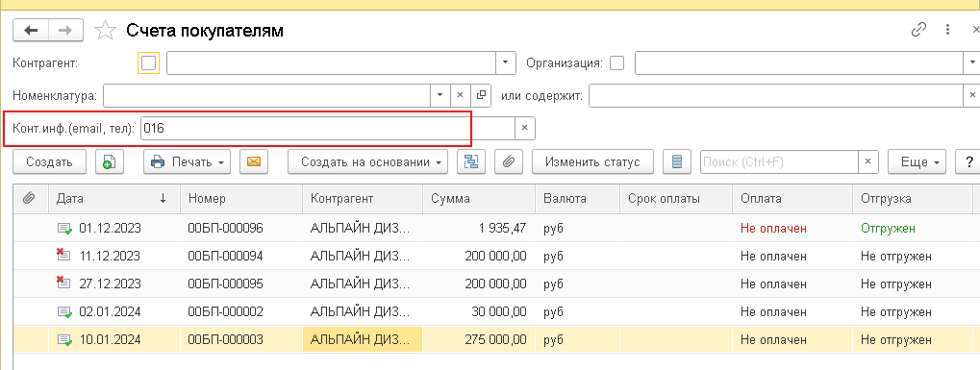Click the Поиск (Ctrl+F) search box
Viewport: 980px width, 370px height.
(779, 161)
